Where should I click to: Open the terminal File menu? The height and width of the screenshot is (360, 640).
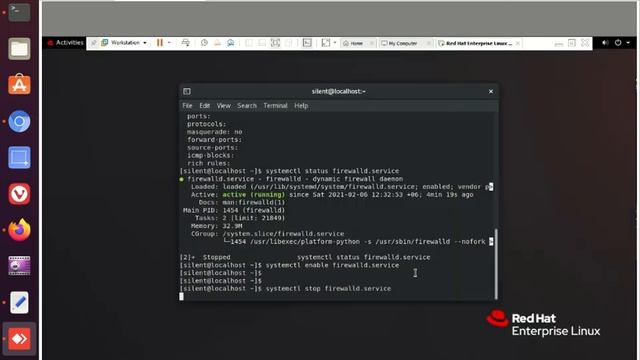pos(187,106)
